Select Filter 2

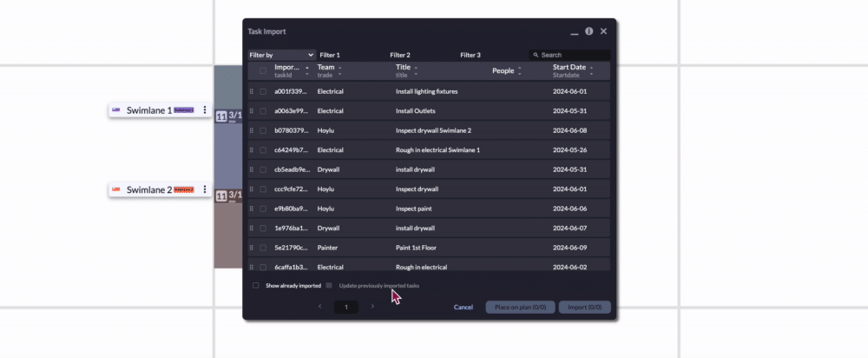pos(400,55)
